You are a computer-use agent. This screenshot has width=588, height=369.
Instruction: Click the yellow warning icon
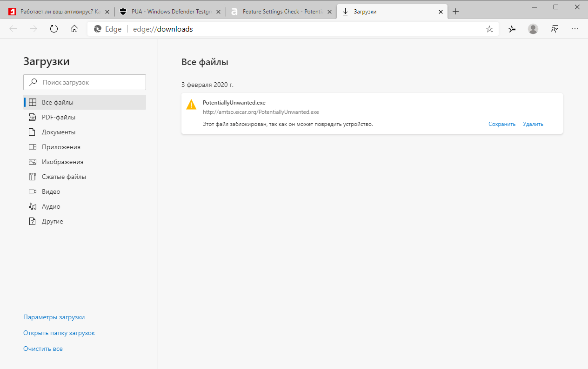coord(191,105)
